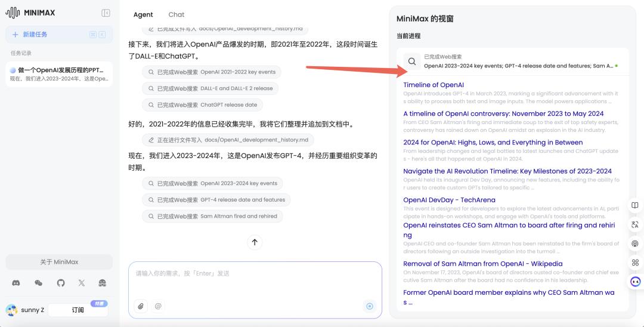Click the @ mention icon
This screenshot has width=644, height=327.
158,306
